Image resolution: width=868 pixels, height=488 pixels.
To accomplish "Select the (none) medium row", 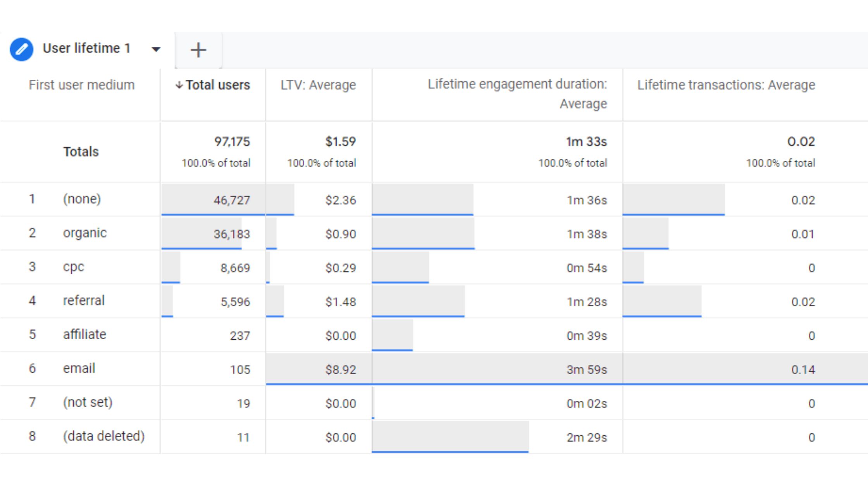I will click(82, 199).
